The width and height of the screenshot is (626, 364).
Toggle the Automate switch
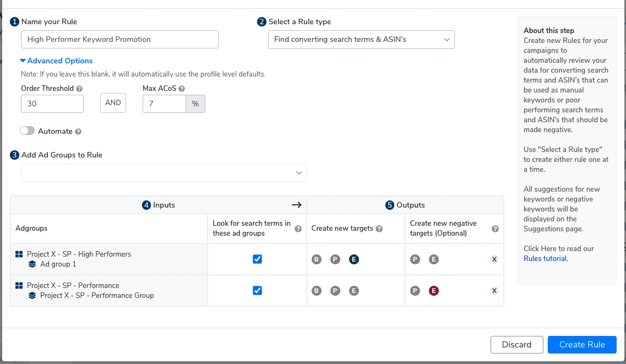(x=28, y=131)
